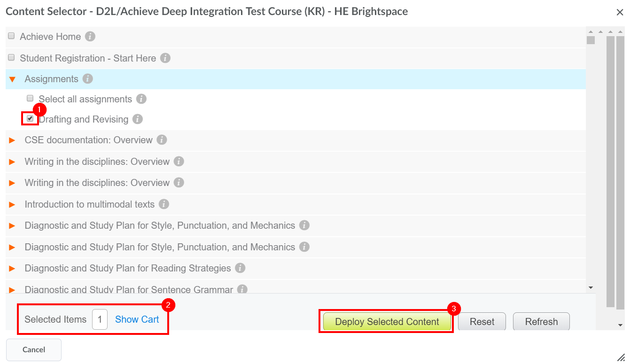630x364 pixels.
Task: Collapse the Assignments section
Action: [12, 79]
